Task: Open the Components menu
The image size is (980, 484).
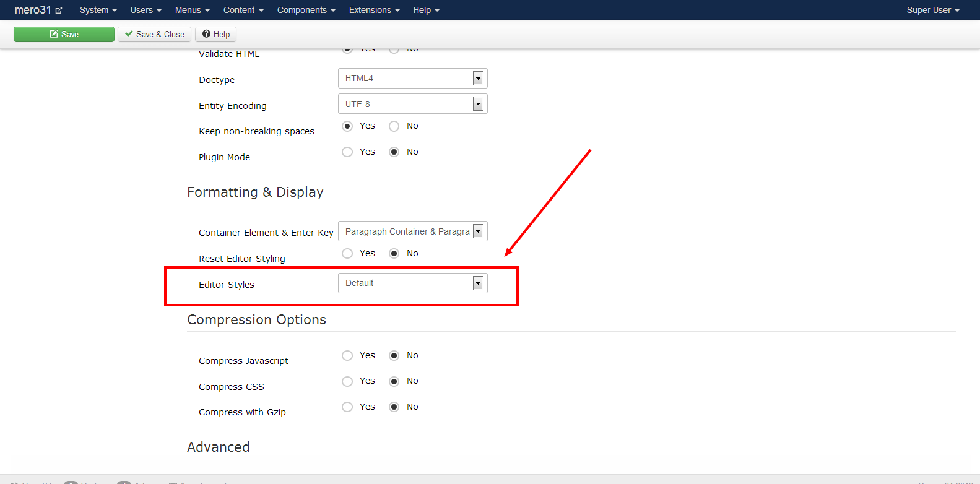Action: [306, 10]
